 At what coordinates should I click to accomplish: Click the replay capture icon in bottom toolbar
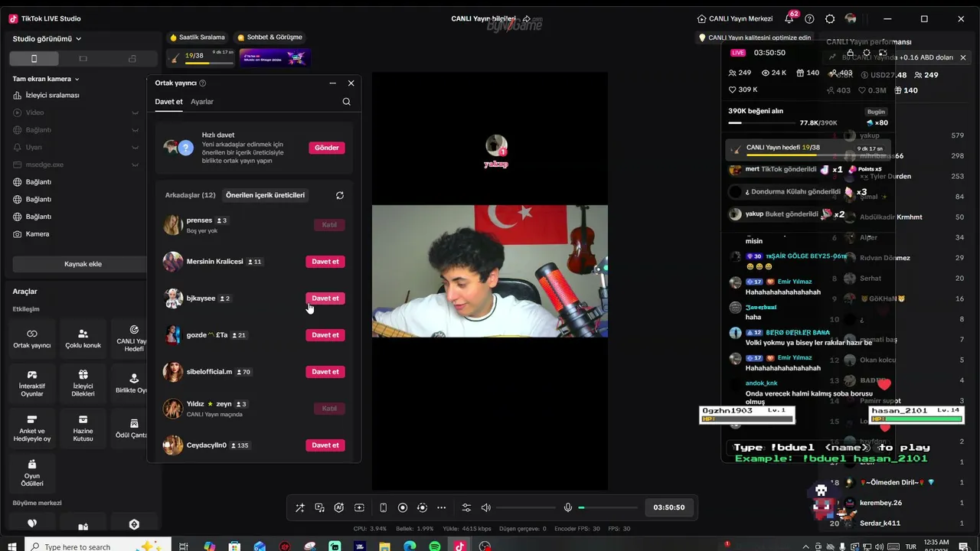[x=422, y=507]
